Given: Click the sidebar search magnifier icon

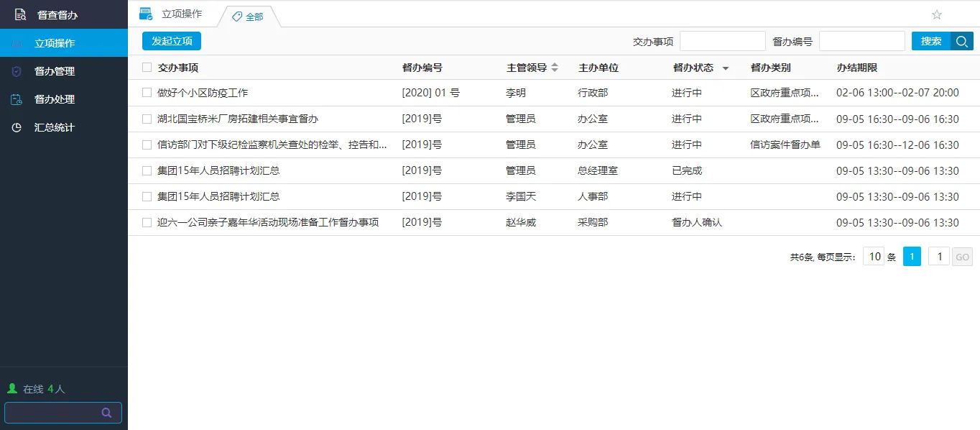Looking at the screenshot, I should (106, 413).
